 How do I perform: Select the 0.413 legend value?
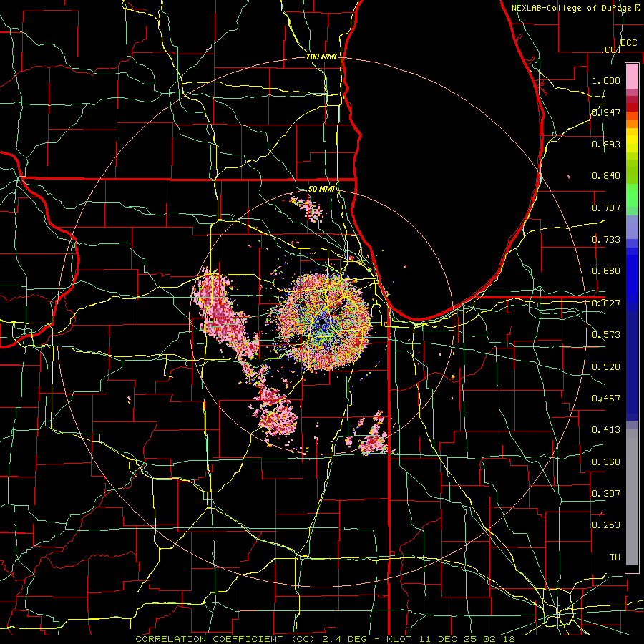[606, 430]
